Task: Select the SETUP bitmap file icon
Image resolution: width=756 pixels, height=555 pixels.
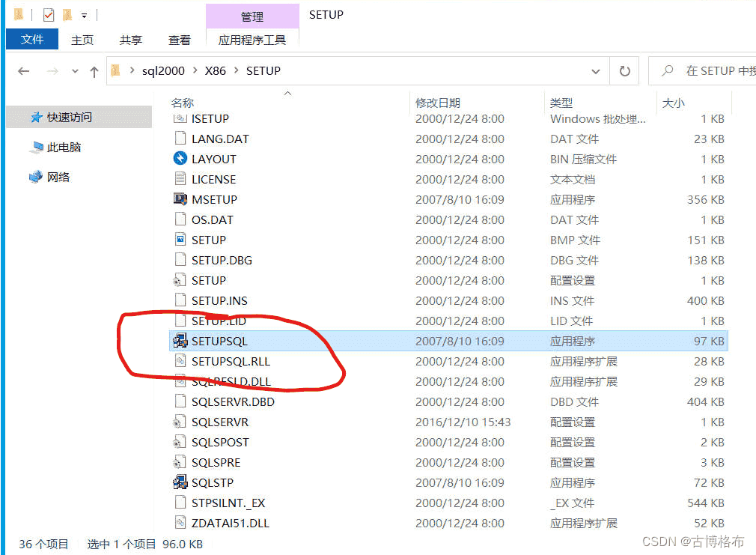Action: (x=180, y=240)
